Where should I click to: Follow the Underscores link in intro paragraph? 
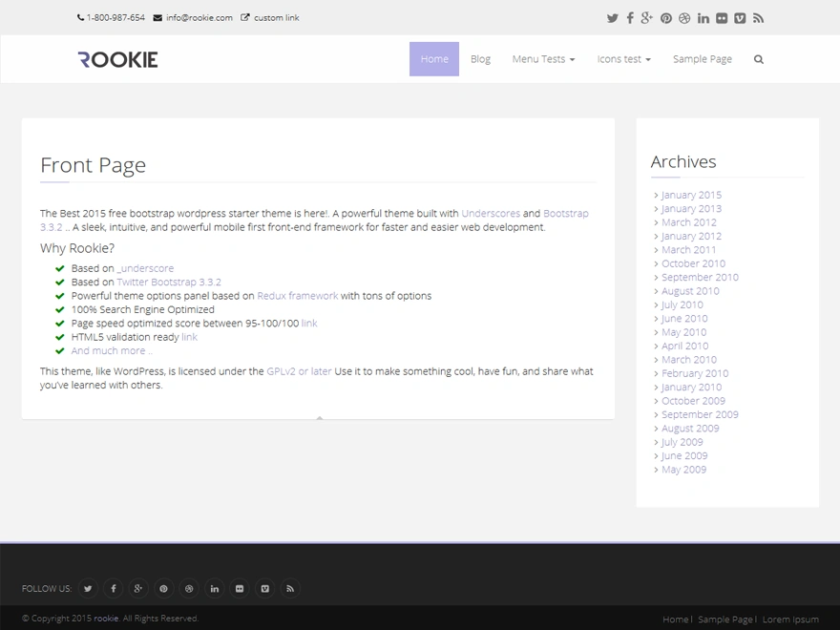point(491,213)
